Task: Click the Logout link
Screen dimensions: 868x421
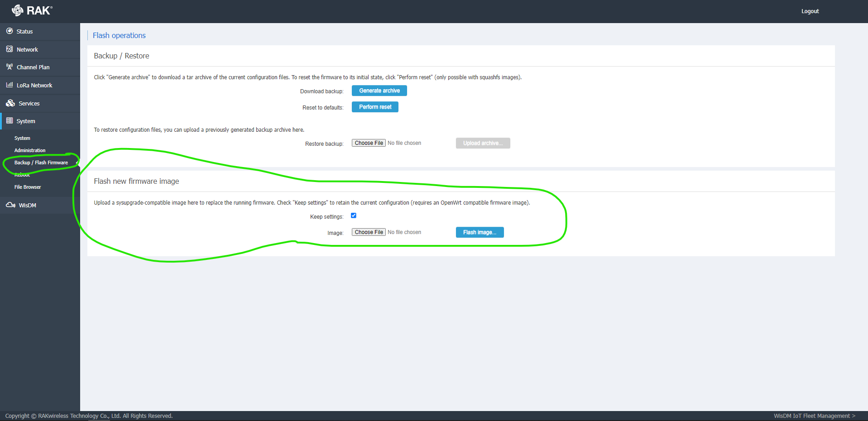Action: 810,11
